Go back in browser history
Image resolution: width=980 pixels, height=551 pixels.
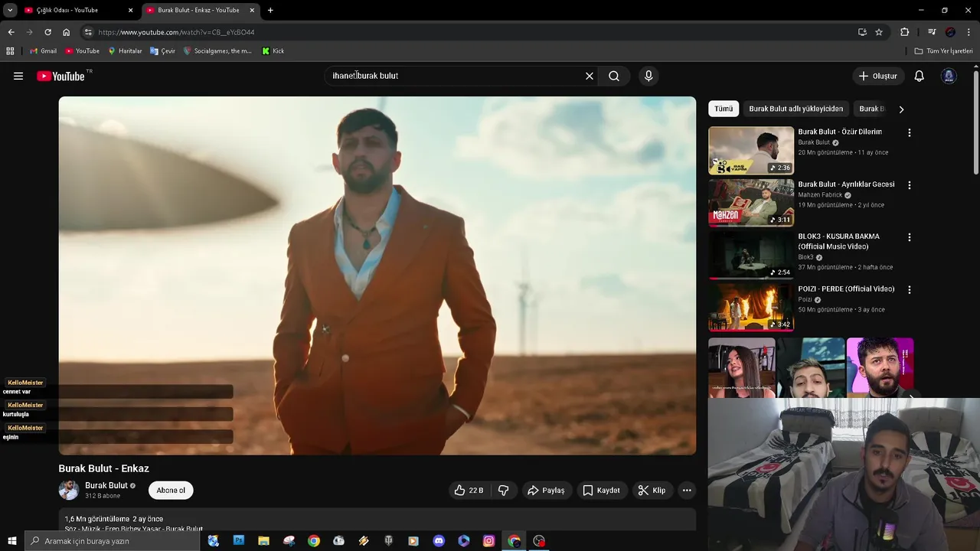tap(11, 32)
